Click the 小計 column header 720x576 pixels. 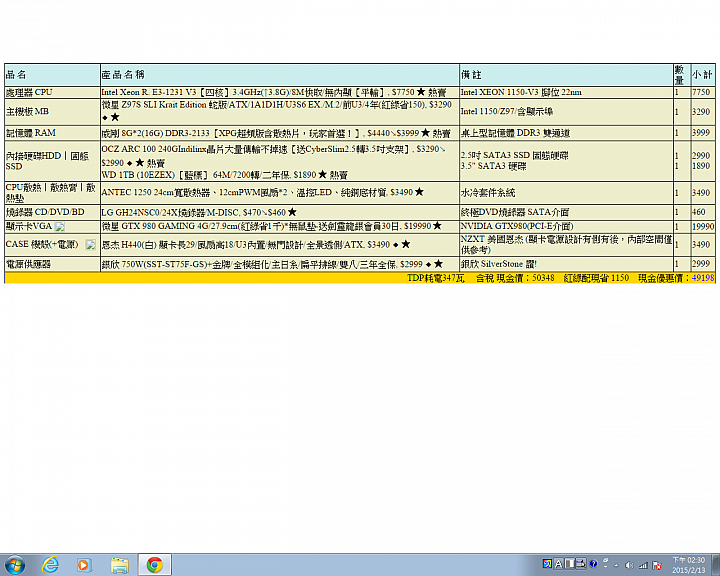(x=703, y=75)
